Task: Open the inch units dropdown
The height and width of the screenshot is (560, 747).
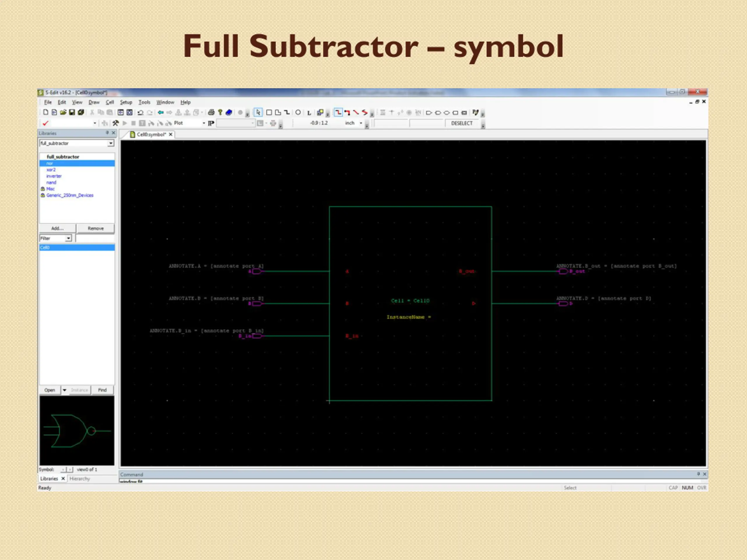Action: point(361,123)
